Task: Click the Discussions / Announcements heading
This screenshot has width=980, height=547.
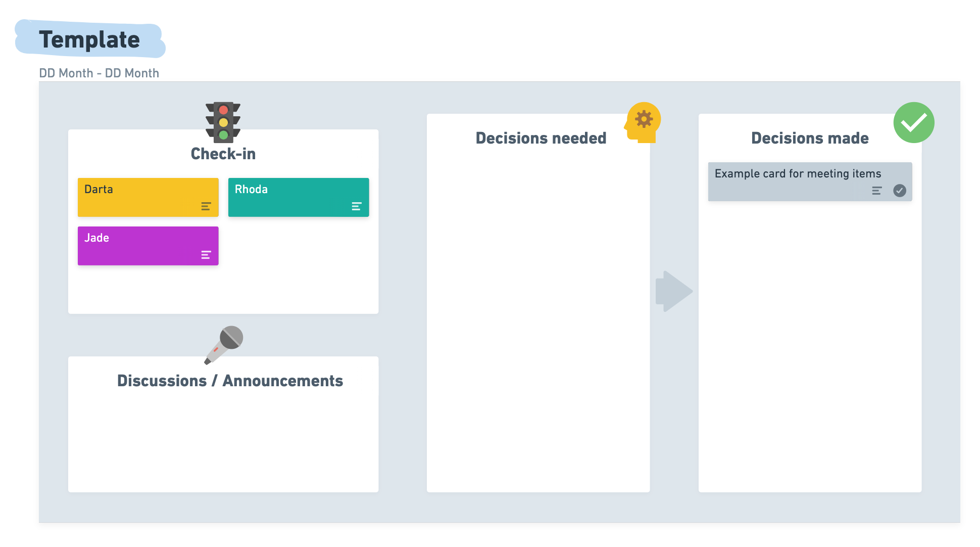Action: pos(230,381)
